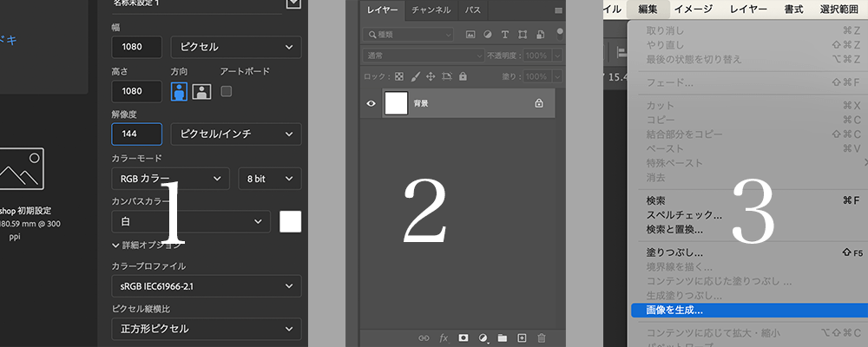Open the ピクセル/インチ resolution unit dropdown

point(236,134)
